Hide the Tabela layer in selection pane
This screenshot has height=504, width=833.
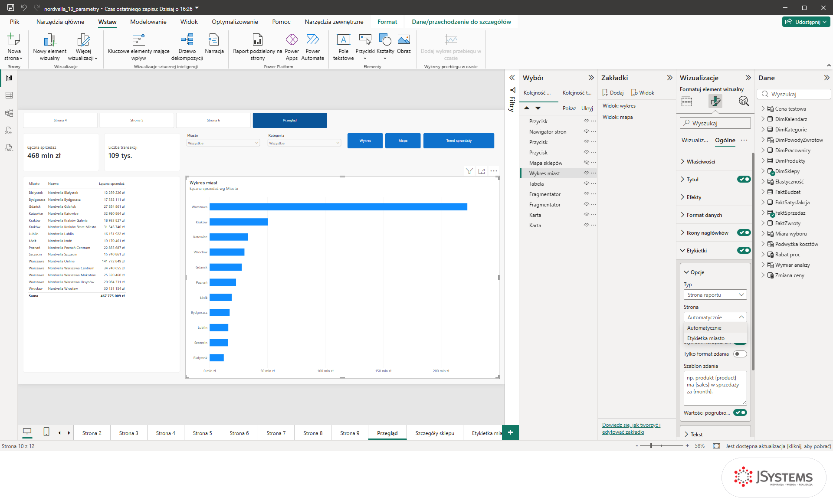[x=586, y=184]
